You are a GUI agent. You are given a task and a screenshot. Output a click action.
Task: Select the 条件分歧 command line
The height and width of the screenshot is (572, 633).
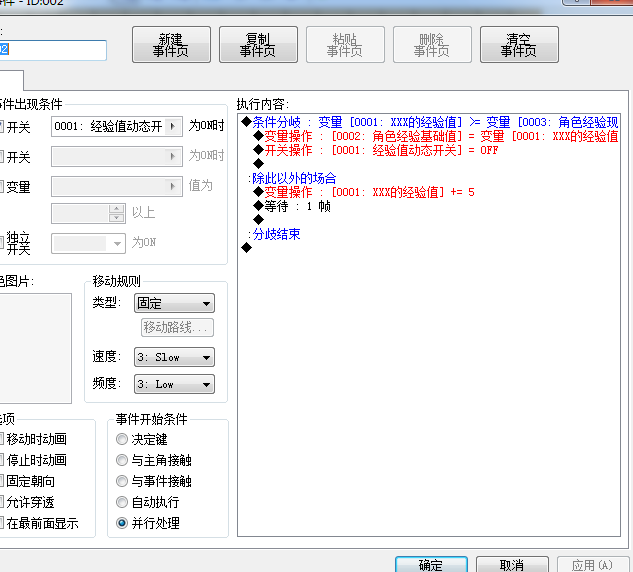pos(430,122)
